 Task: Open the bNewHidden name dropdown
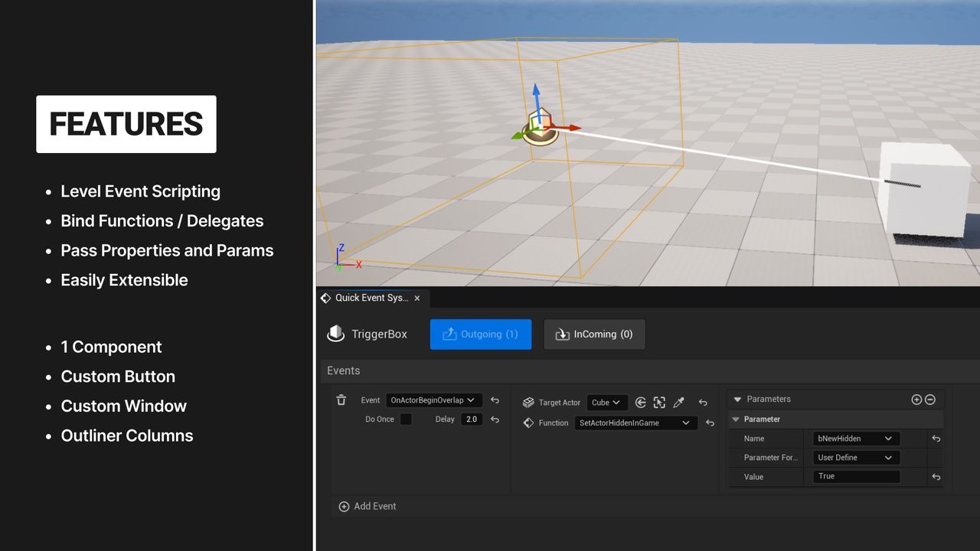click(856, 439)
